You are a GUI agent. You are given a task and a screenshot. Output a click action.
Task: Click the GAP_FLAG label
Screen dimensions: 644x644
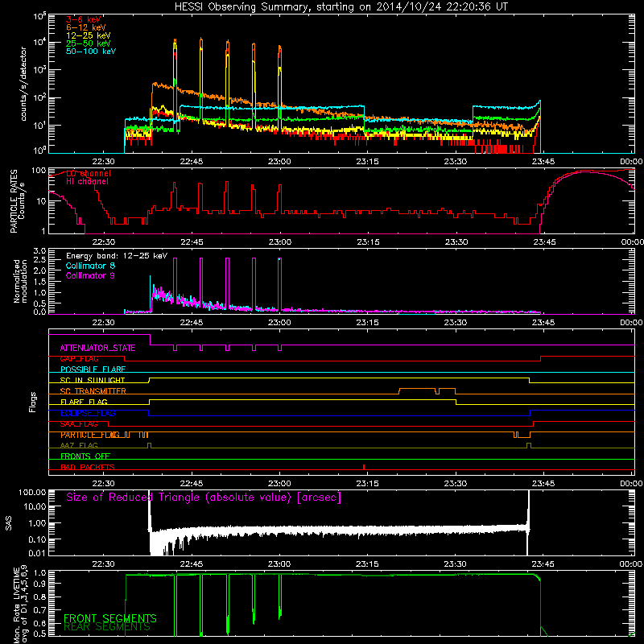pos(79,359)
